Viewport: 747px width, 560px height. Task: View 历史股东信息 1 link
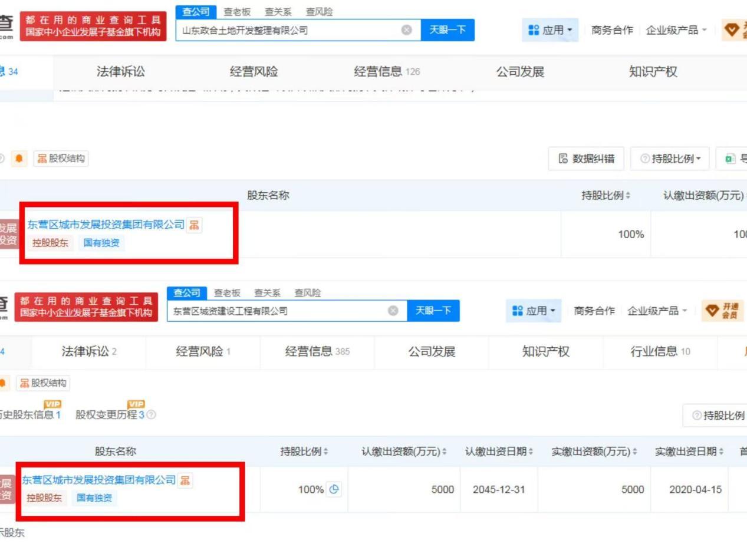pos(31,415)
